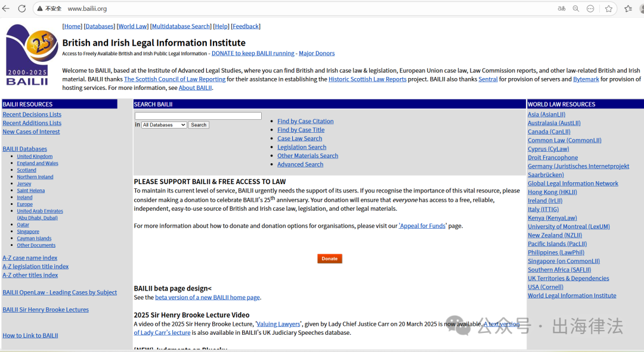Open the Feedback menu link
The image size is (644, 352).
click(246, 26)
